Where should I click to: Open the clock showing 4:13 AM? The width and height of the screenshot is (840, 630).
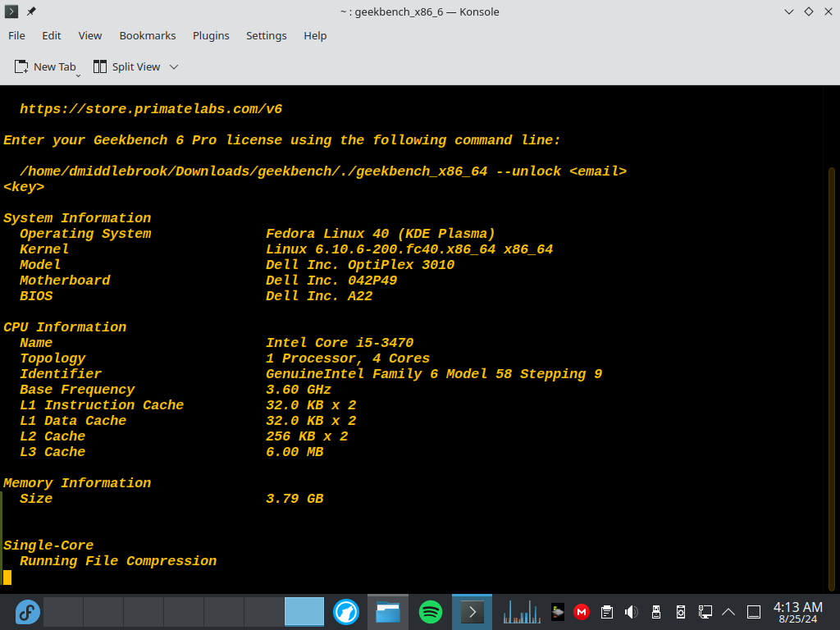pos(797,612)
